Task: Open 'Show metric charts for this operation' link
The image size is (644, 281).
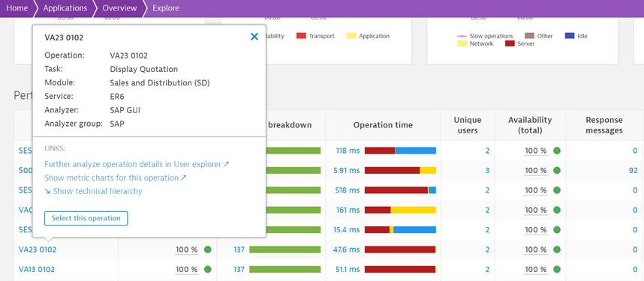Action: pos(116,178)
